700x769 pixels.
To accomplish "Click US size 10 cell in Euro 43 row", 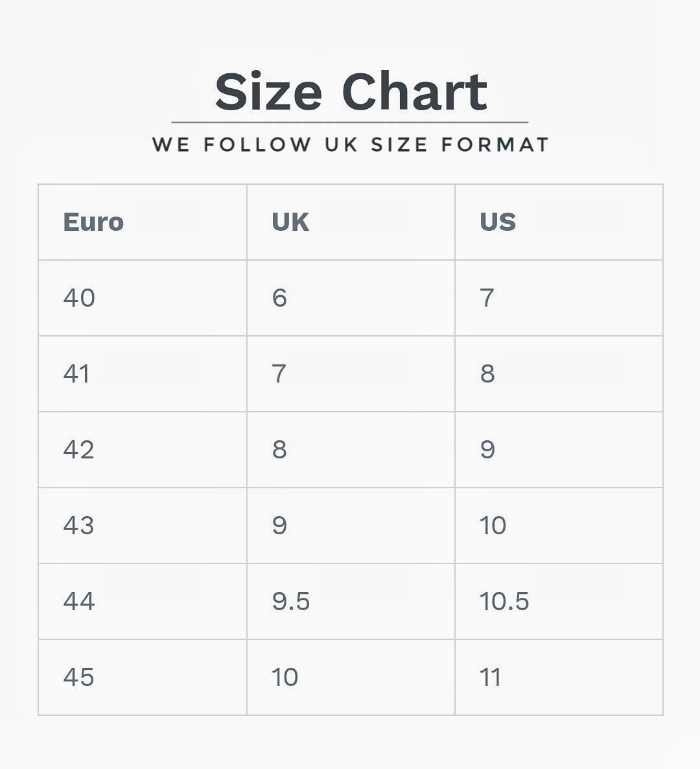I will pyautogui.click(x=559, y=526).
